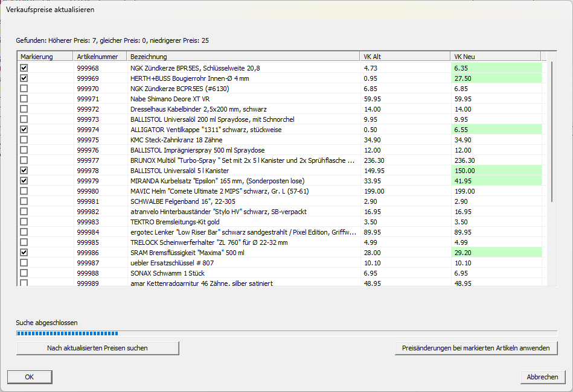Apply Preisänderungen bei markierten Artikeln anwenden
Viewport: 573px width, 392px height.
pyautogui.click(x=476, y=348)
